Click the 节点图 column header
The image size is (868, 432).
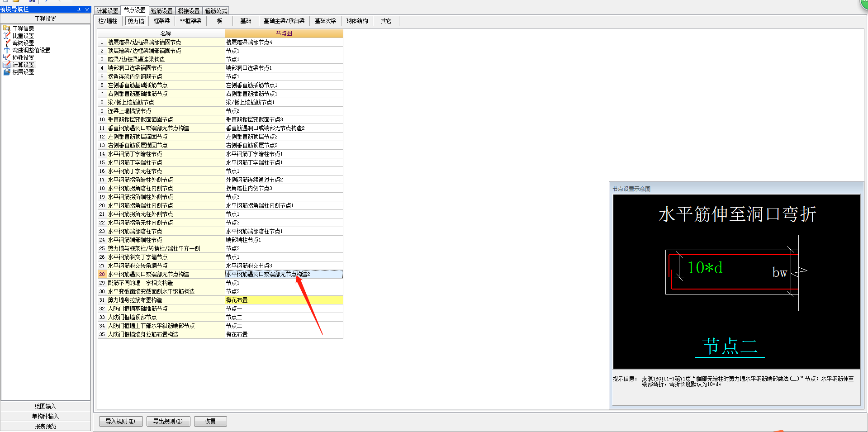coord(284,33)
